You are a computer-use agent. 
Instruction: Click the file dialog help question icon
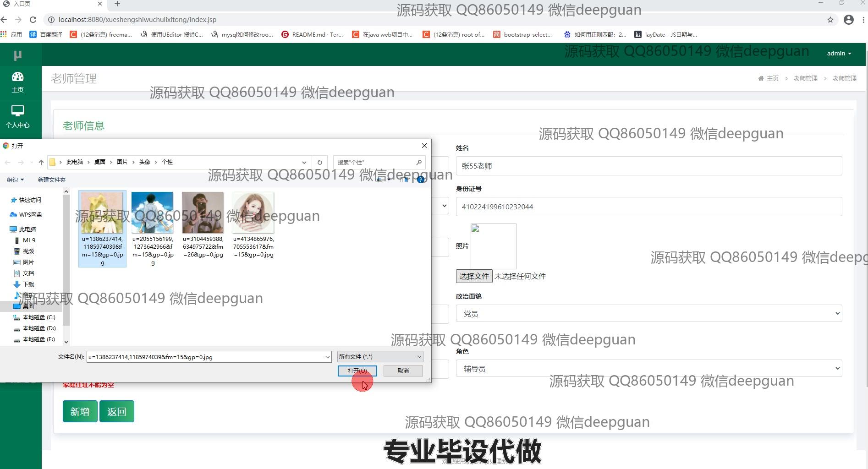pos(420,180)
